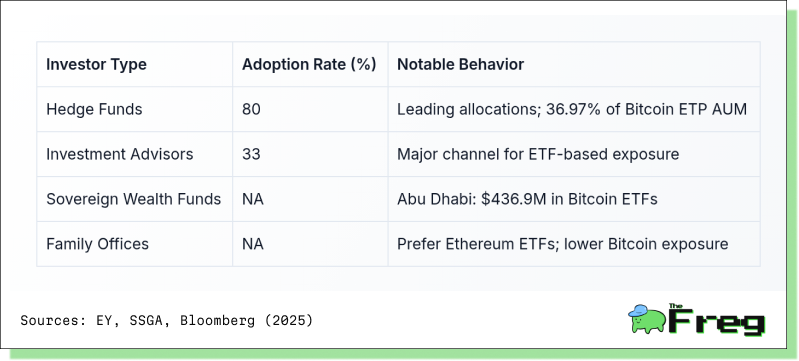This screenshot has width=799, height=361.
Task: Click the Abu Dhabi $436.9M Bitcoin ETFs text
Action: tap(527, 199)
